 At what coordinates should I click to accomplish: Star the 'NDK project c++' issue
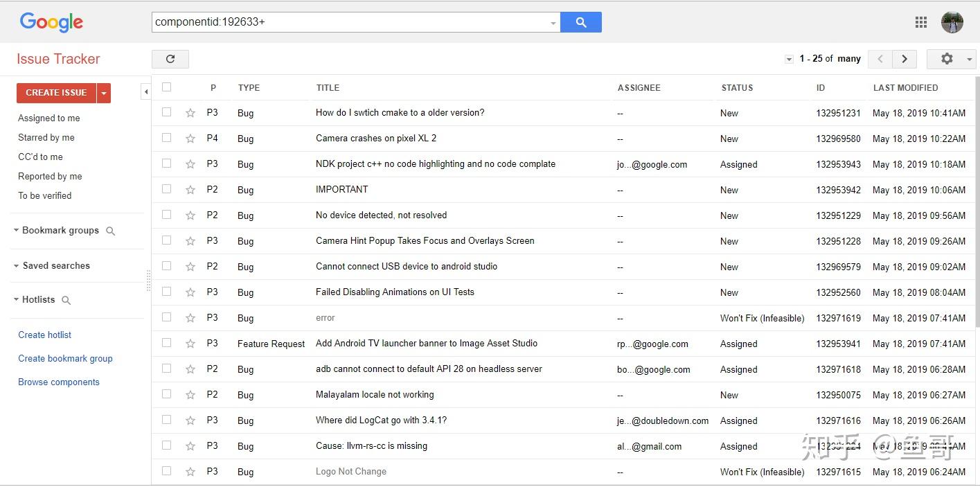pos(190,164)
